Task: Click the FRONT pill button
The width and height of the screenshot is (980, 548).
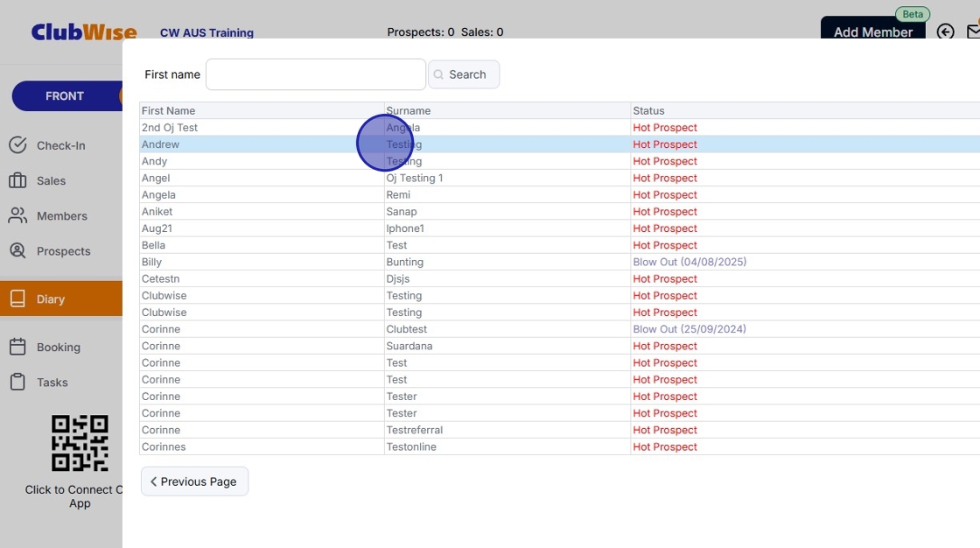Action: coord(66,95)
